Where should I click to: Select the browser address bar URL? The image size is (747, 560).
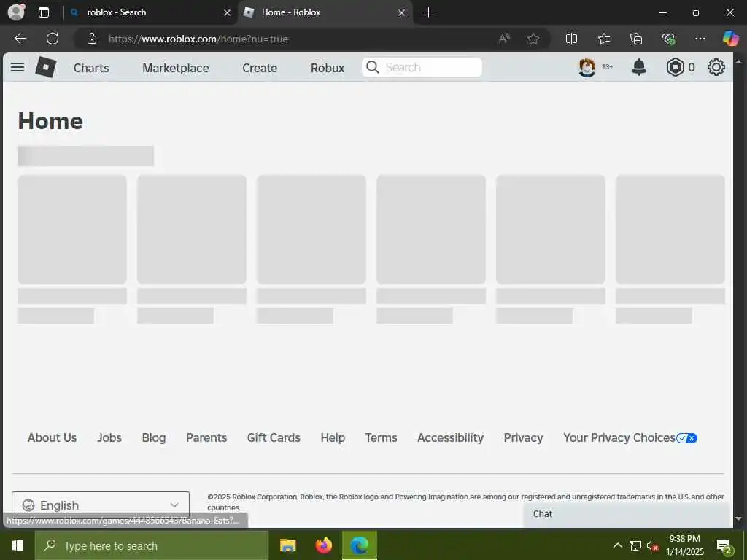pos(198,39)
